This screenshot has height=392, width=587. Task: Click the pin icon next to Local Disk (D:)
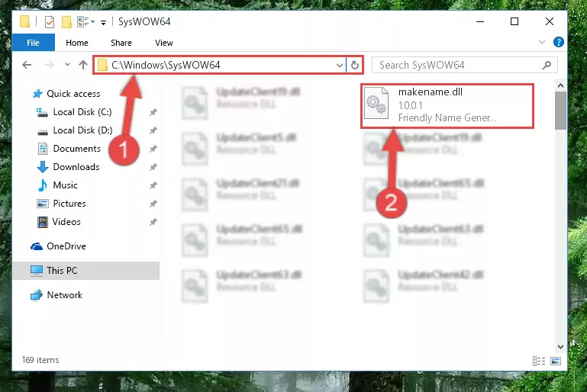point(153,130)
